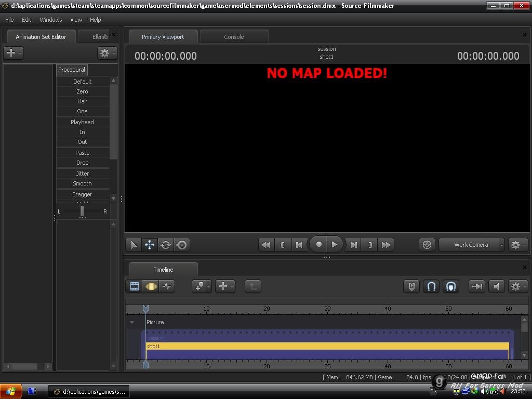Open the Windows menu
532x399 pixels.
(x=51, y=20)
